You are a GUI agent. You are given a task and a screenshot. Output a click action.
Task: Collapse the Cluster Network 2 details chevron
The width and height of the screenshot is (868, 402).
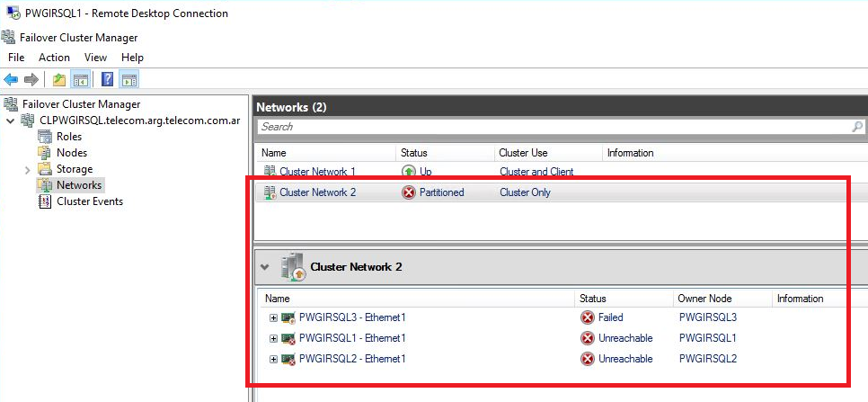[x=265, y=267]
